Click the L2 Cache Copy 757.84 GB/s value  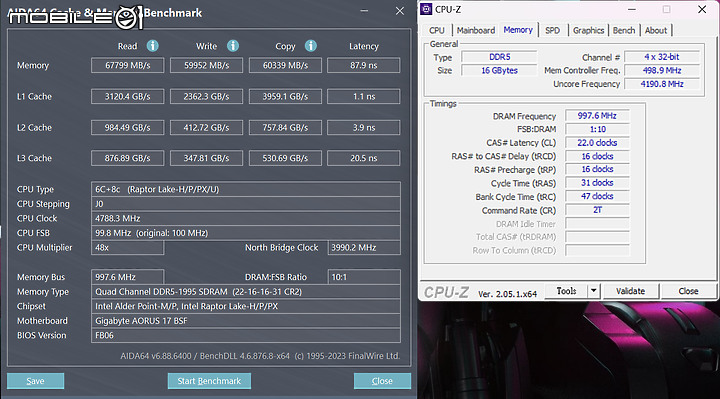(285, 127)
